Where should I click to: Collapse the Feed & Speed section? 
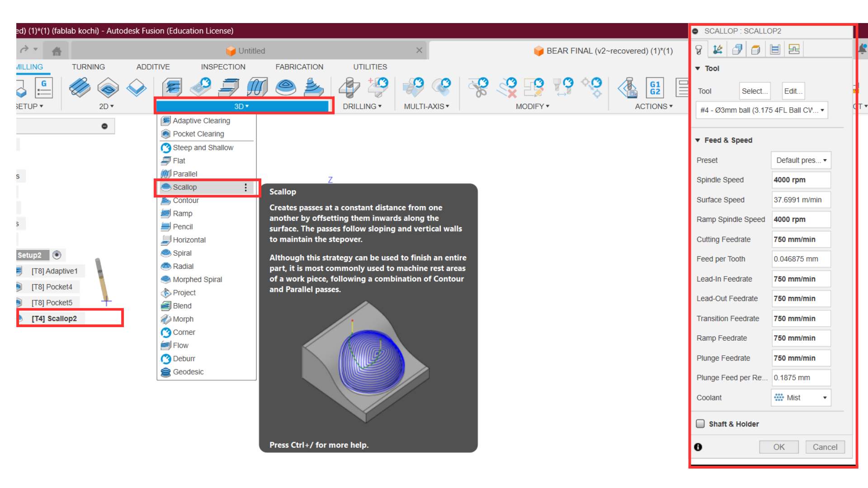698,140
